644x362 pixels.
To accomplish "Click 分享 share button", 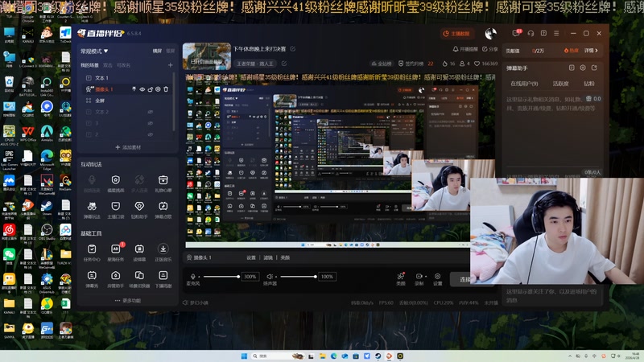I will [489, 49].
